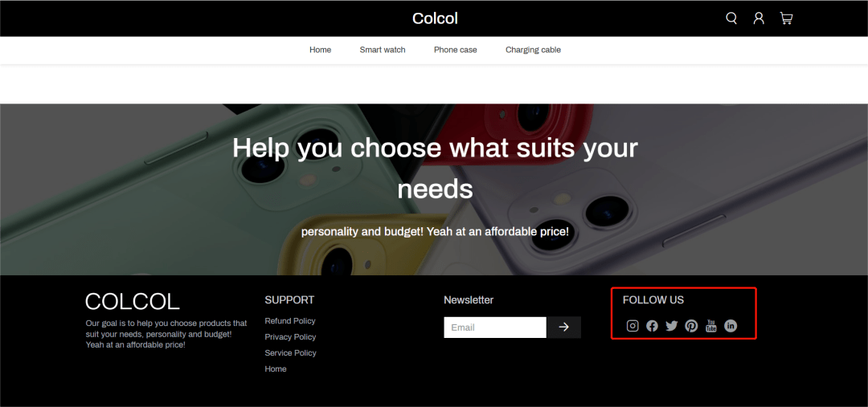Open the Charging cable category

[x=533, y=50]
